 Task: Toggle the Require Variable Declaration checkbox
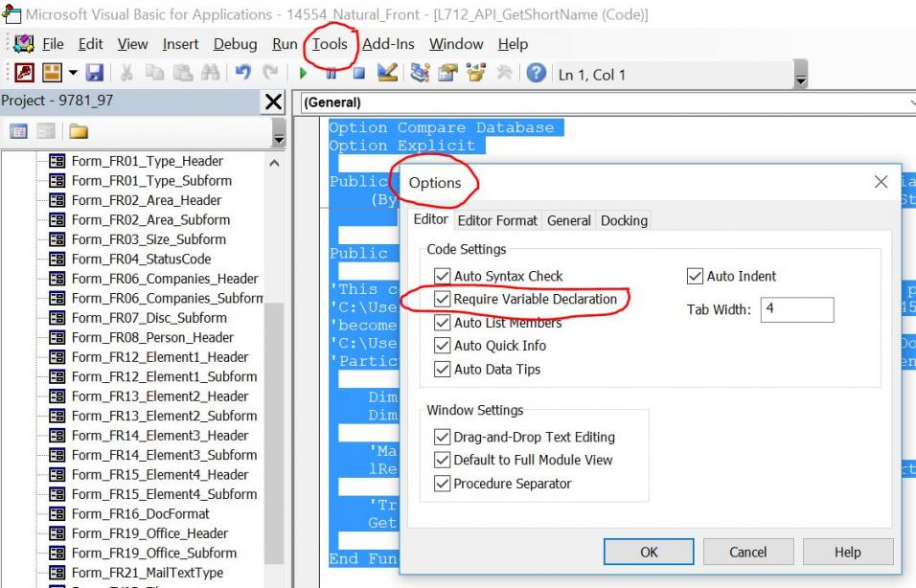(x=443, y=300)
